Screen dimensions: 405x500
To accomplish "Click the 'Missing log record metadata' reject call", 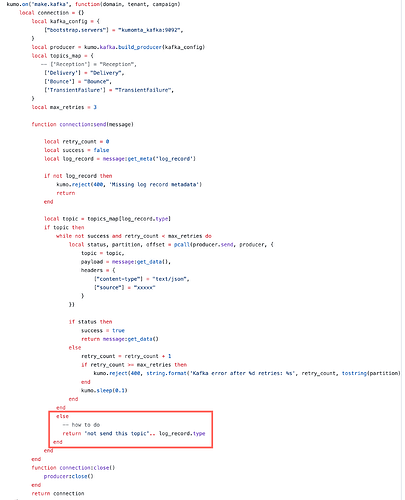I will pos(129,185).
